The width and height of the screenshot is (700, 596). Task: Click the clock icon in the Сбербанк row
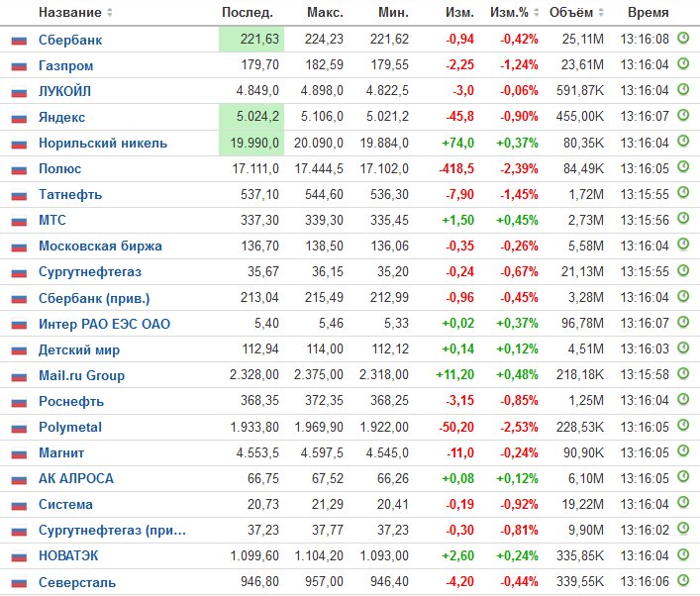[683, 38]
